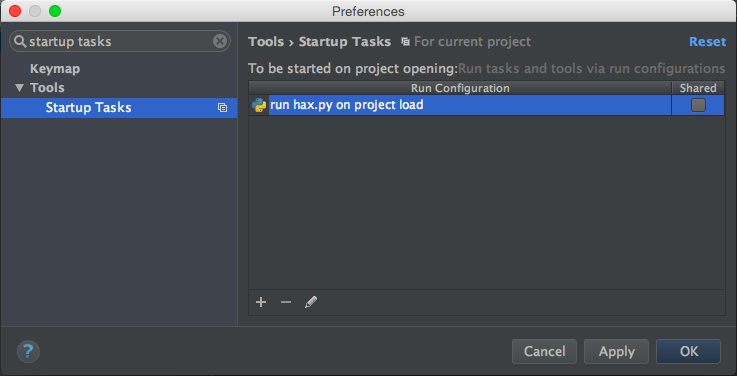Click the Tools breadcrumb in the header
This screenshot has height=376, width=737.
click(266, 42)
